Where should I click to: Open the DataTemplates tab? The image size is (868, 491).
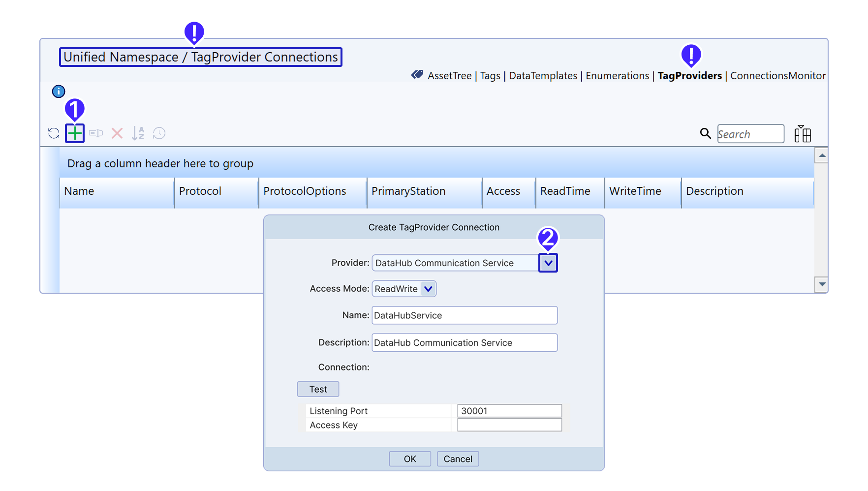point(543,76)
